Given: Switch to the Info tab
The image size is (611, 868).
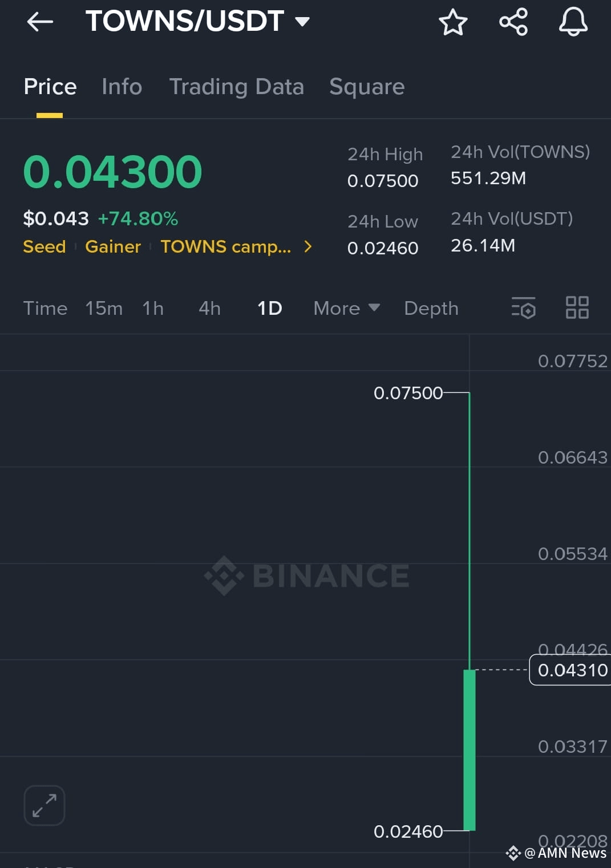Looking at the screenshot, I should pos(122,87).
